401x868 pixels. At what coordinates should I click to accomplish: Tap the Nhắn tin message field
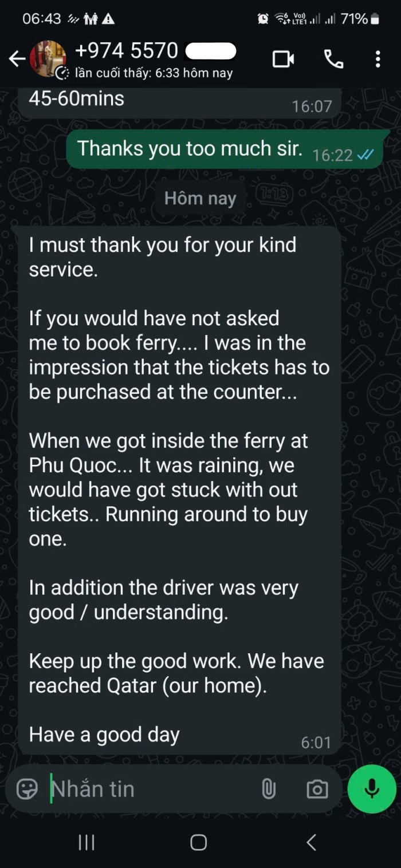coord(149,789)
